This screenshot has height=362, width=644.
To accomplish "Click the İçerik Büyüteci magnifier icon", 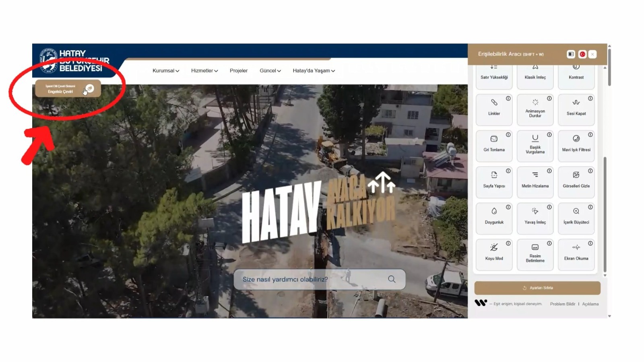I will click(576, 211).
